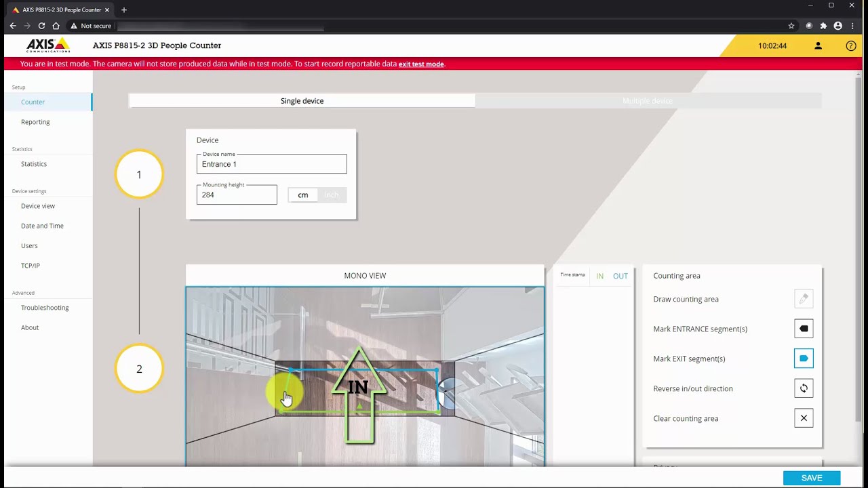This screenshot has height=488, width=868.
Task: Click the Draw counting area pencil icon
Action: click(804, 299)
